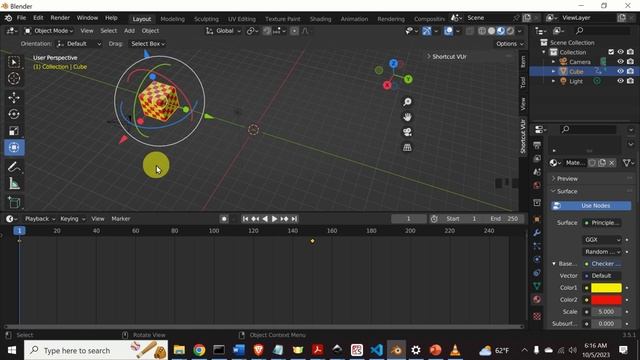Open the Object Mode dropdown
This screenshot has width=640, height=360.
(49, 31)
